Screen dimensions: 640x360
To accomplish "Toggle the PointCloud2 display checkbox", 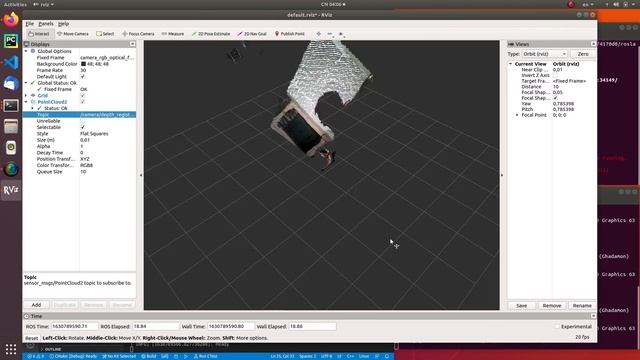I will (82, 102).
